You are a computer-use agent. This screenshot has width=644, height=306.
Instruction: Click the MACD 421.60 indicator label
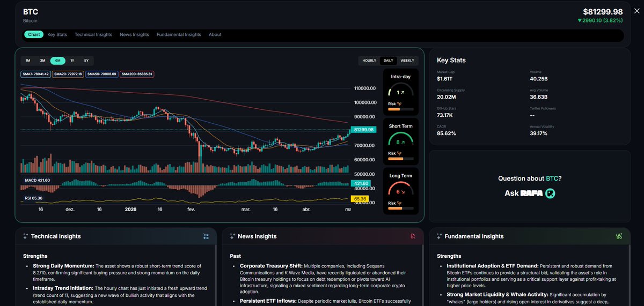point(38,180)
